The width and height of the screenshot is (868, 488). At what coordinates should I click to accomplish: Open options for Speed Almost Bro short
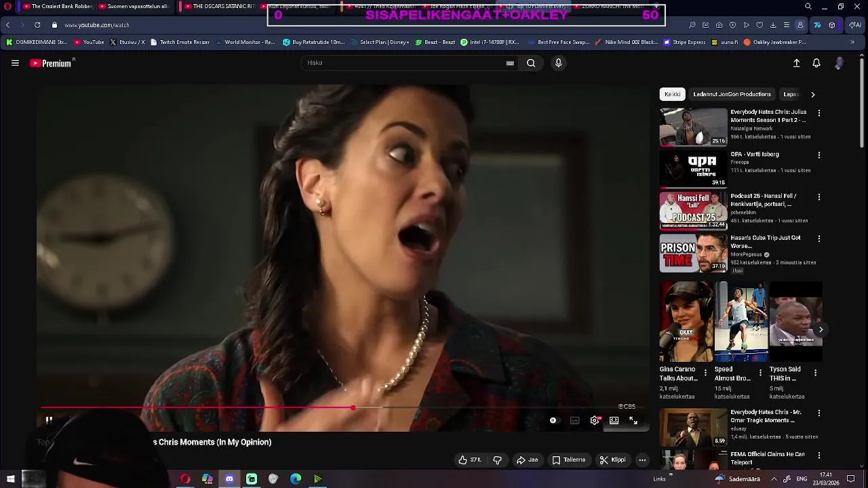tap(760, 373)
